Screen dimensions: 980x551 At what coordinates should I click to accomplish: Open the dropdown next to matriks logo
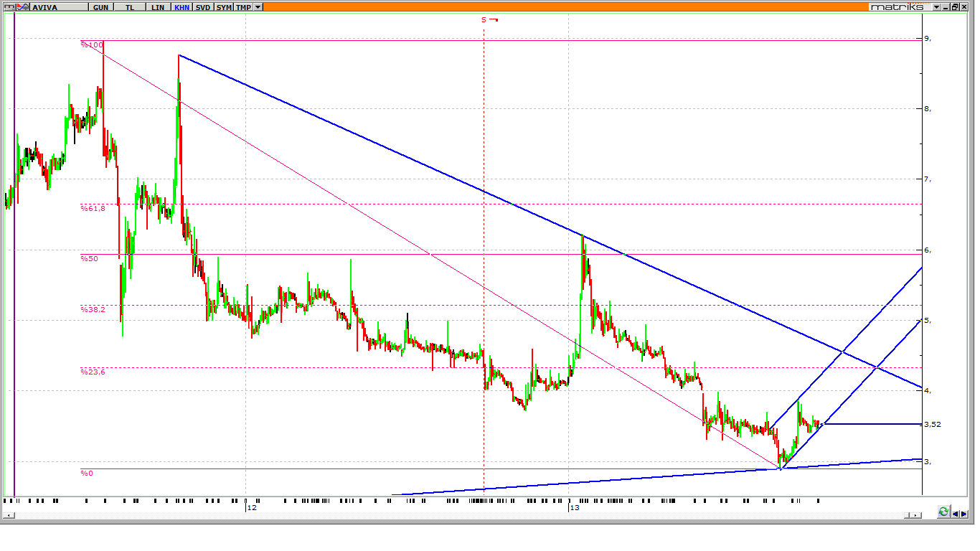click(936, 6)
